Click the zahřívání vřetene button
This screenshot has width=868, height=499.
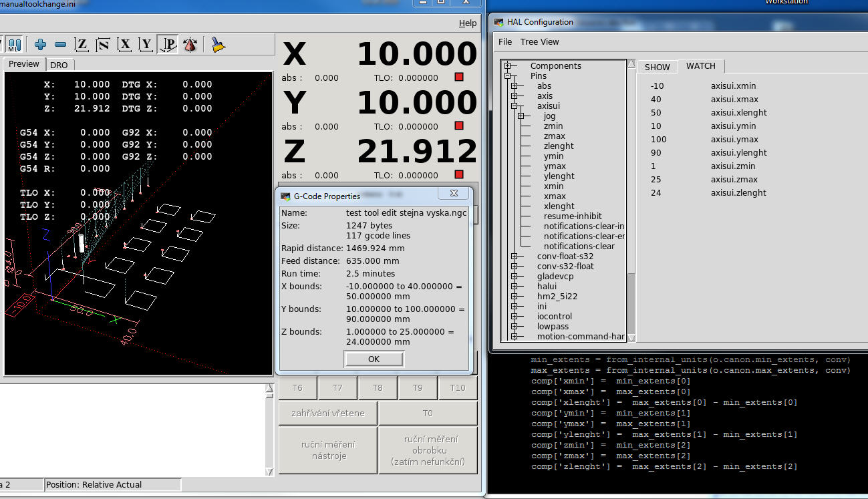coord(328,413)
